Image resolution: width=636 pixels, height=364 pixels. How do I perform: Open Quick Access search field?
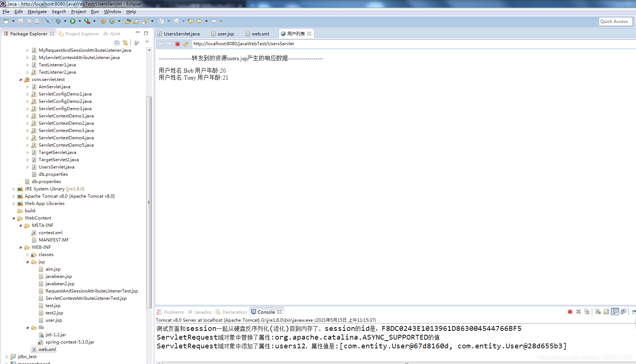pyautogui.click(x=615, y=21)
